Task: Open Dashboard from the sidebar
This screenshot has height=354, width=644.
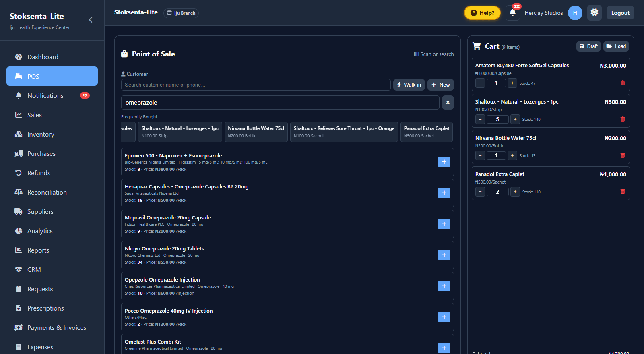Action: click(52, 57)
